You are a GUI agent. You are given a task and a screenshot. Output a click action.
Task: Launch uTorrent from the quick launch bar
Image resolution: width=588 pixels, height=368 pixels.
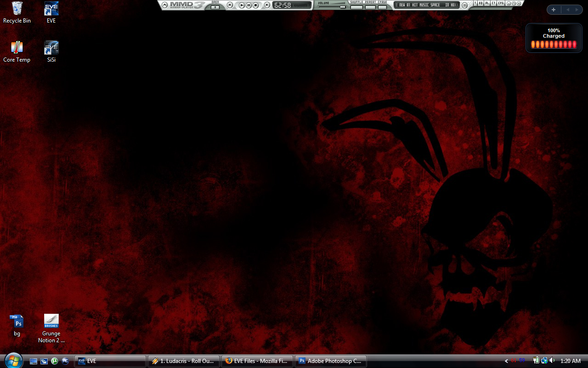[55, 361]
